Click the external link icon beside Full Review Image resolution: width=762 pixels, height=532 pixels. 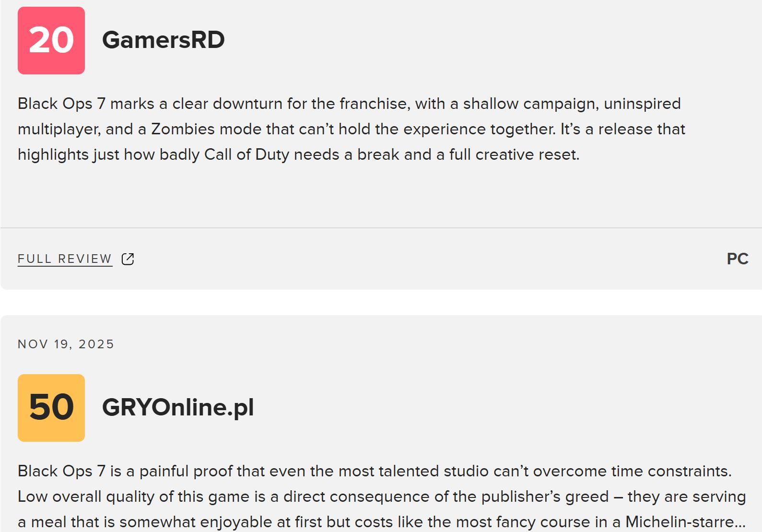[128, 259]
